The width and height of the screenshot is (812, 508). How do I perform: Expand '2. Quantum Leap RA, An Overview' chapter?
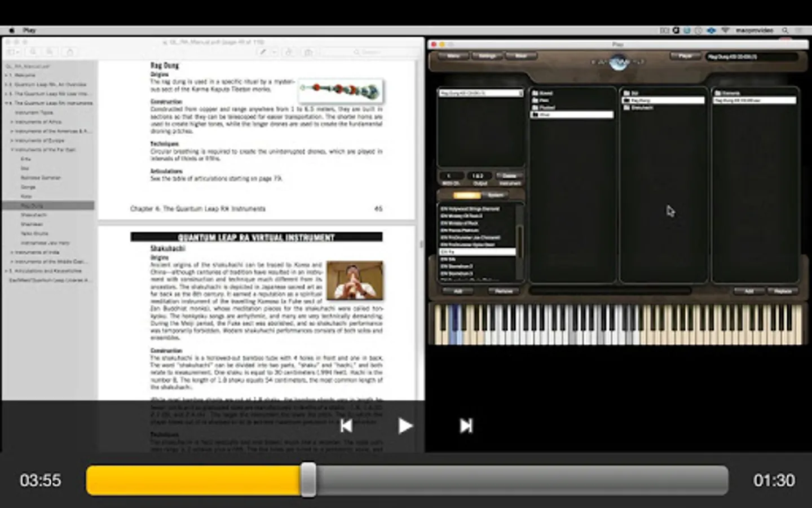[6, 85]
